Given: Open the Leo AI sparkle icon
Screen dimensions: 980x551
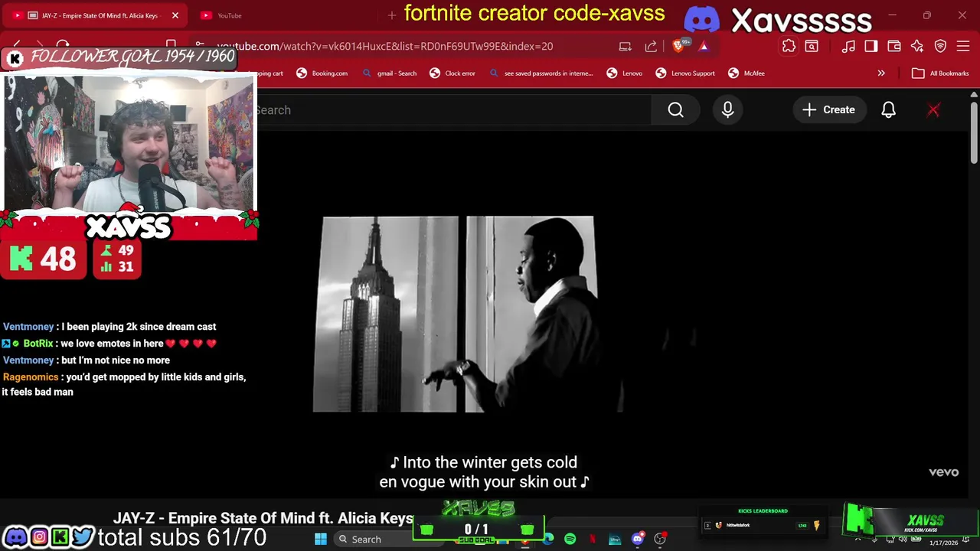Looking at the screenshot, I should pos(917,46).
